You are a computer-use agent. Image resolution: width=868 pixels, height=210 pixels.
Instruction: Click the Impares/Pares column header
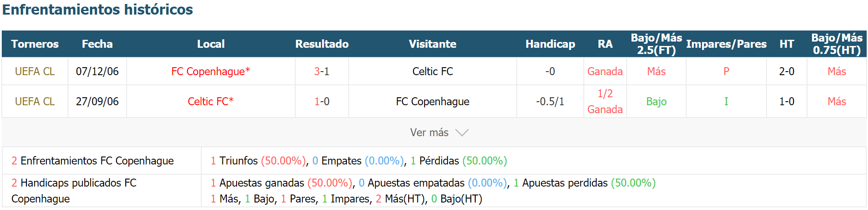coord(726,44)
